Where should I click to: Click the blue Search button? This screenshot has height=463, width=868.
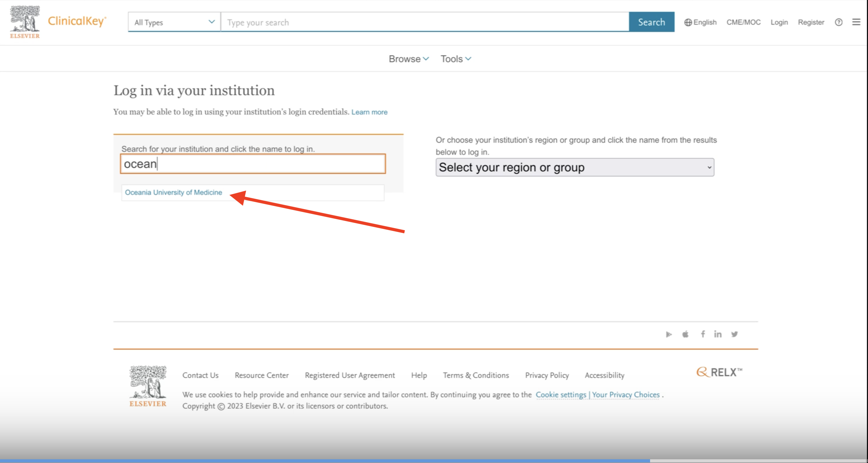[651, 22]
